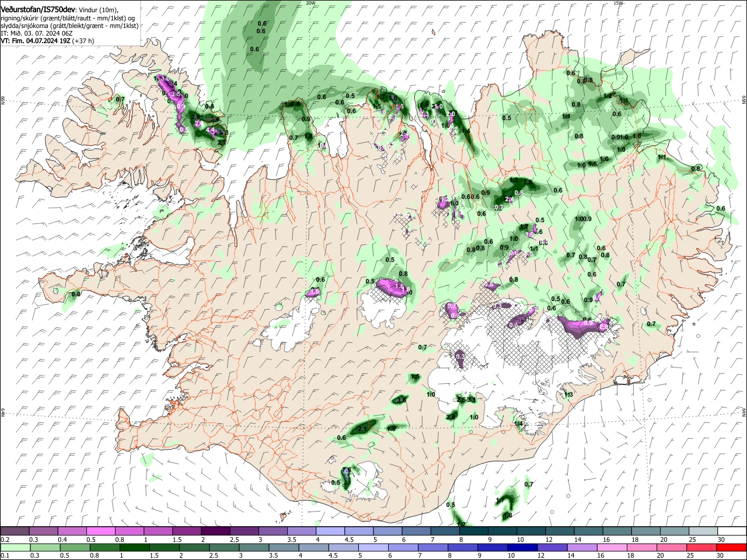Viewport: 747px width, 560px height.
Task: Pick the bright pink legend swatch labeled 0.5
Action: 100,531
